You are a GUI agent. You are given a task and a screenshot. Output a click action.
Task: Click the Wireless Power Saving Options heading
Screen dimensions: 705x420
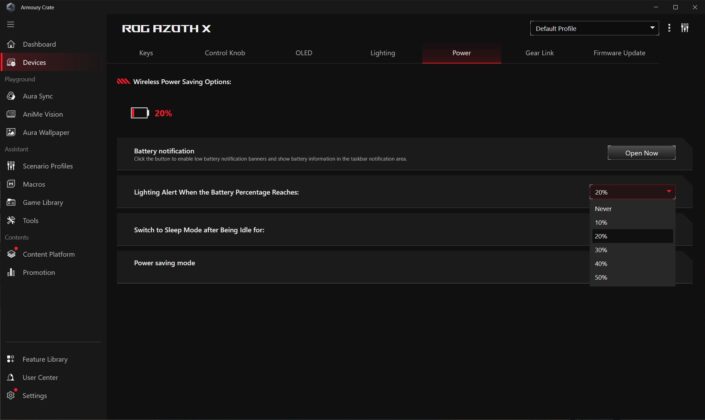pos(182,82)
